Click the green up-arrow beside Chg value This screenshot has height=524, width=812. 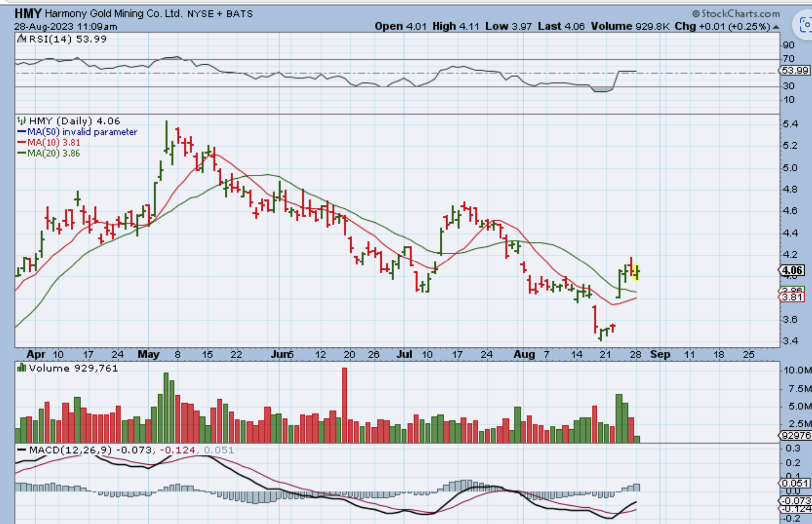point(776,27)
